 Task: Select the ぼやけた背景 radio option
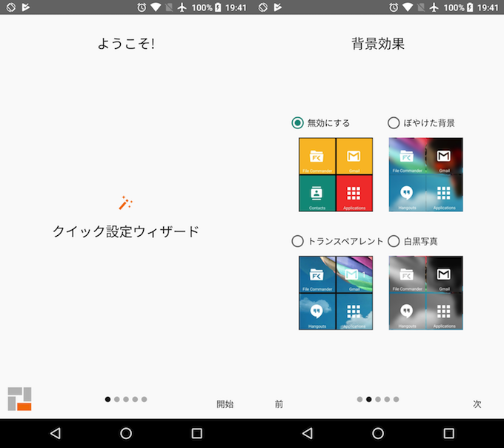394,123
